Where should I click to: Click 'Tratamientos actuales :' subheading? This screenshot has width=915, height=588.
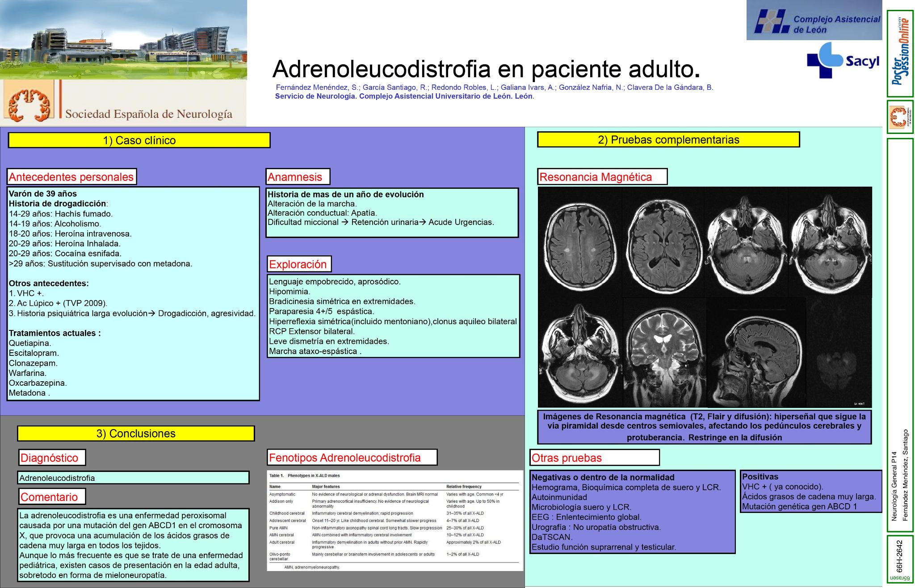(55, 333)
